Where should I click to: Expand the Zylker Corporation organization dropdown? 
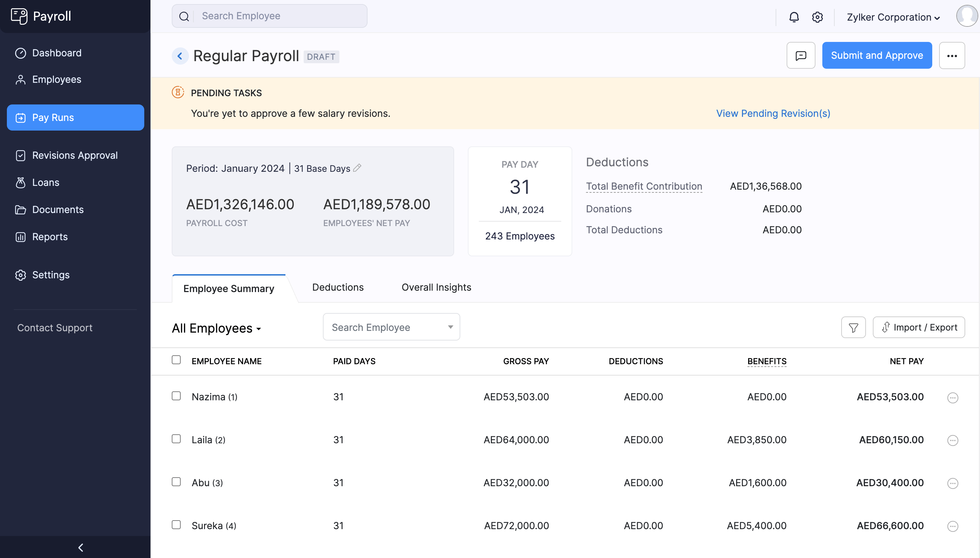point(893,17)
